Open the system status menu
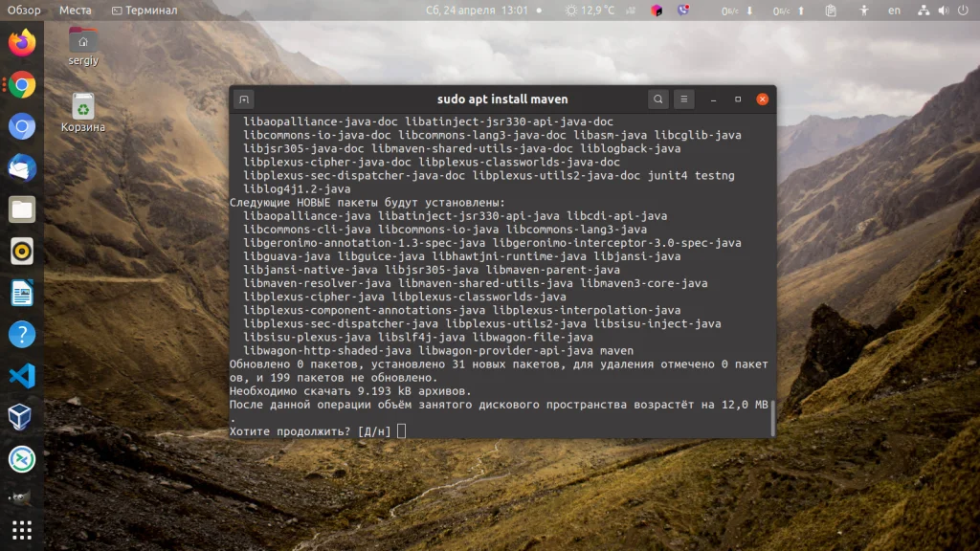Image resolution: width=980 pixels, height=551 pixels. (945, 10)
